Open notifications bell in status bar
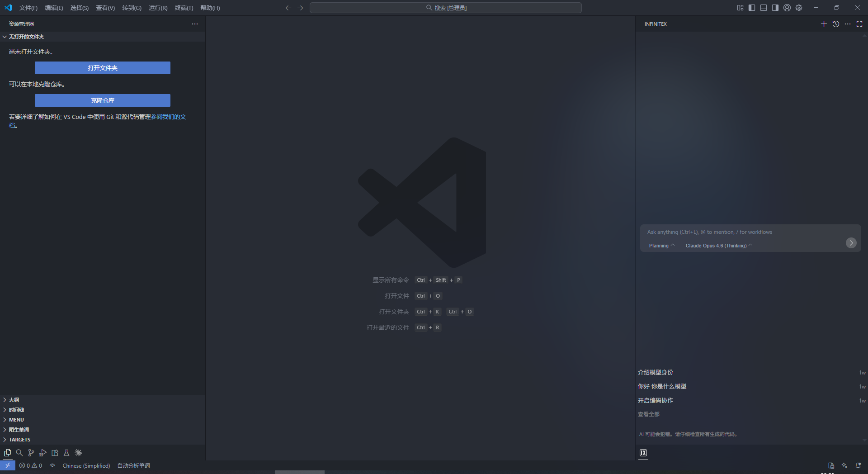Viewport: 868px width, 474px height. click(x=858, y=465)
